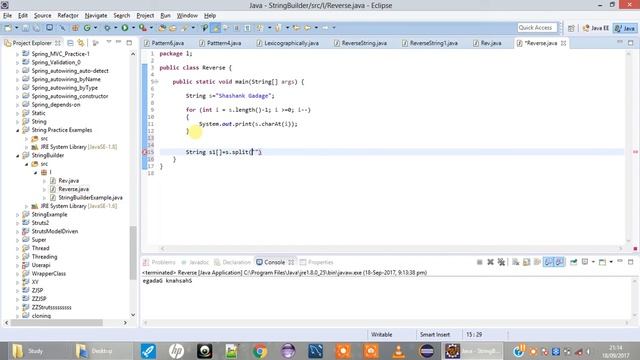Expand the Threading project node

[x=18, y=257]
